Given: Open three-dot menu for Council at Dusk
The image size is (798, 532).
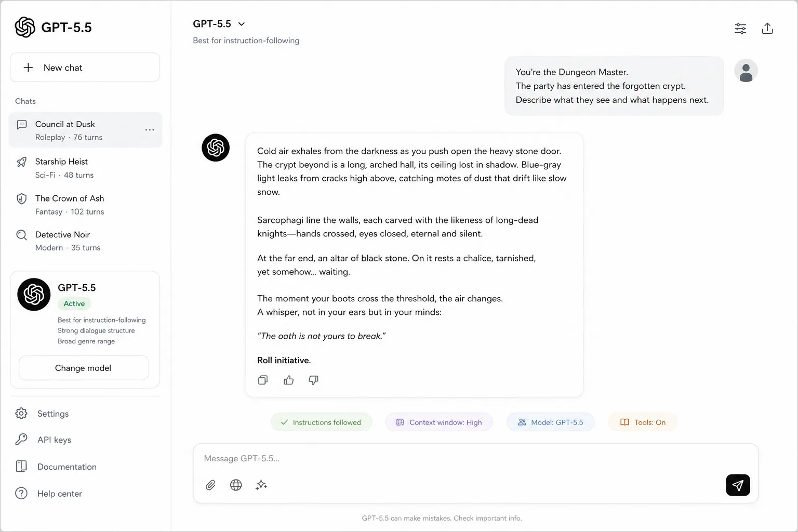Looking at the screenshot, I should (x=150, y=130).
